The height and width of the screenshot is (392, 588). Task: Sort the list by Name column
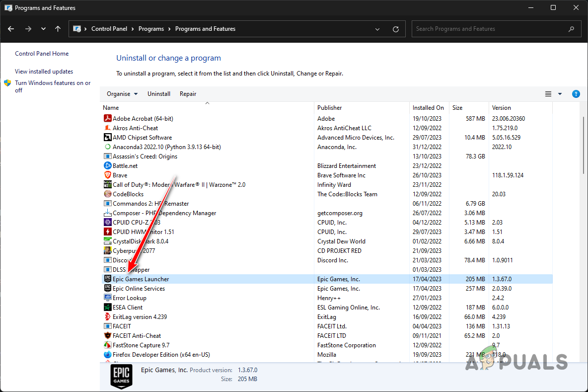point(111,108)
